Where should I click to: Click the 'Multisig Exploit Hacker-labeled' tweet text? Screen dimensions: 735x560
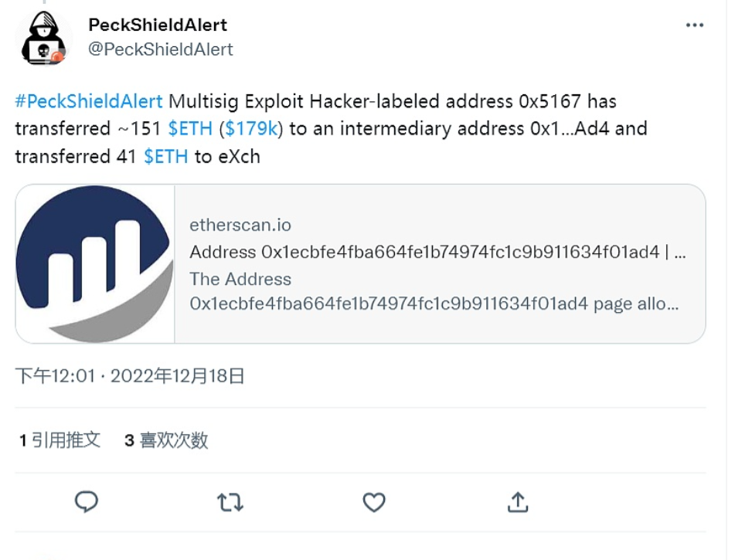340,101
